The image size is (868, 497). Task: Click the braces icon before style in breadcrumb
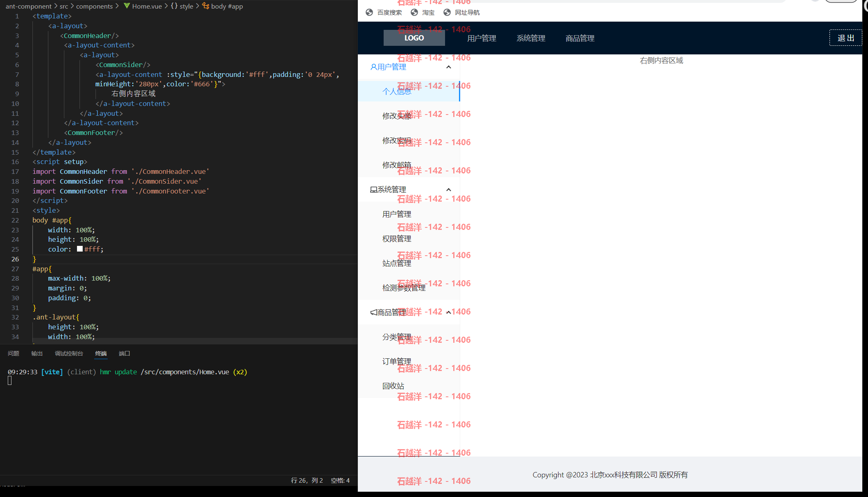click(174, 6)
